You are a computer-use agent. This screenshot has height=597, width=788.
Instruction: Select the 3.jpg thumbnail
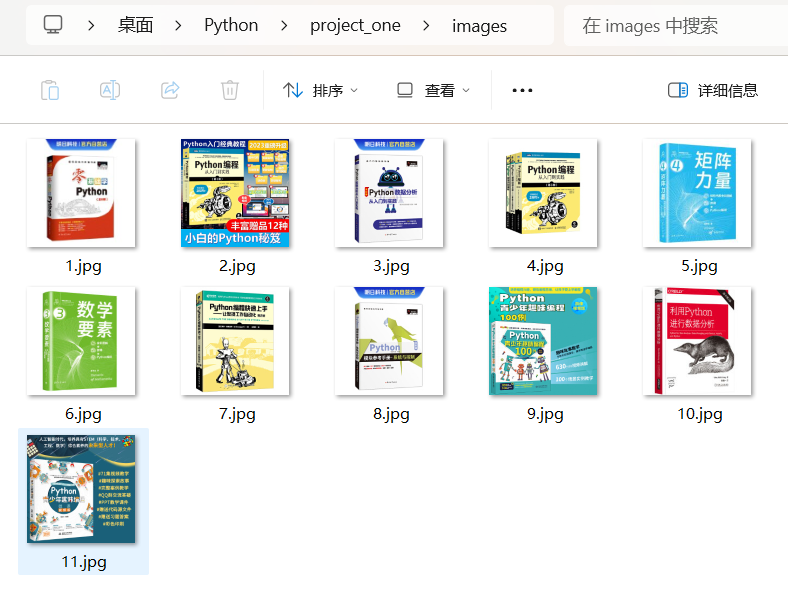[389, 193]
